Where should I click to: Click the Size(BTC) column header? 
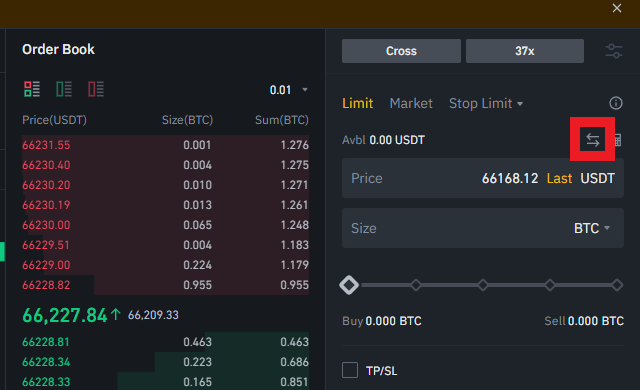[187, 120]
